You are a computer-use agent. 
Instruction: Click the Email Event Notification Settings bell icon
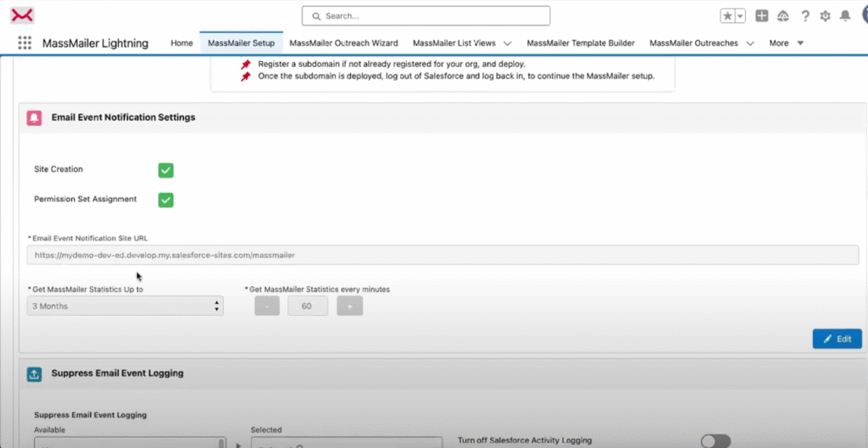click(x=34, y=118)
